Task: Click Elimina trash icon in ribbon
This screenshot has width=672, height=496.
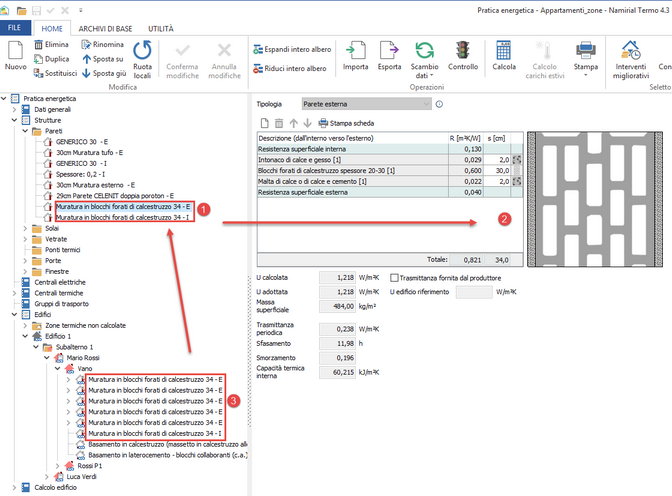Action: tap(39, 45)
